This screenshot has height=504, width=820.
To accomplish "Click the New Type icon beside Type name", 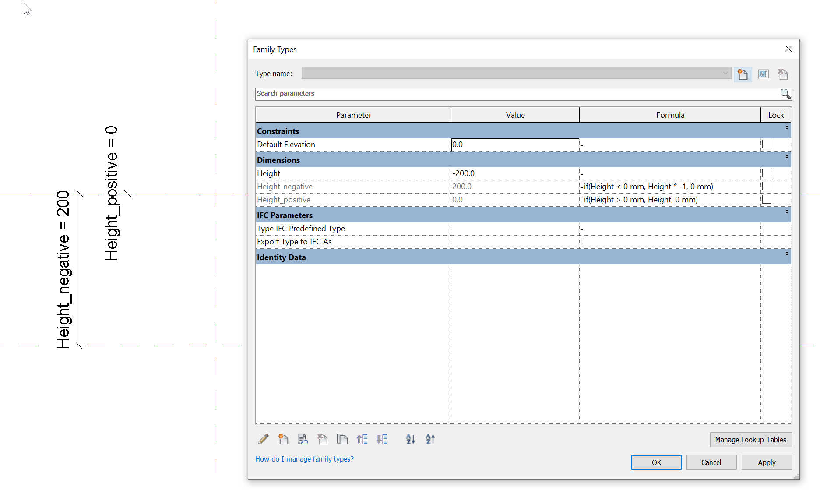I will (743, 74).
